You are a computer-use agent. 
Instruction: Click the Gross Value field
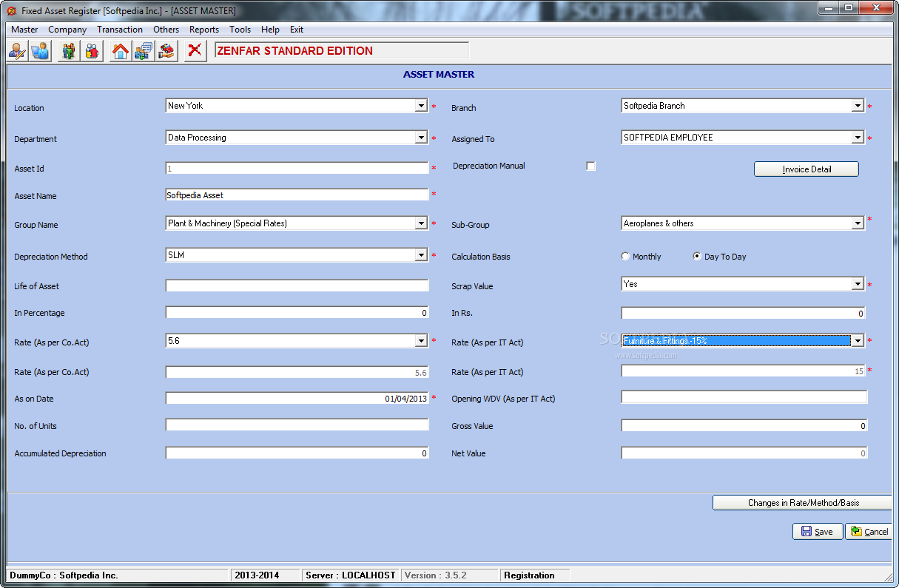click(744, 426)
